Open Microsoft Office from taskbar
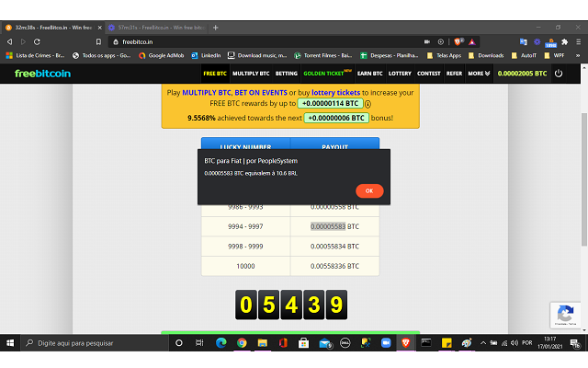 point(283,343)
